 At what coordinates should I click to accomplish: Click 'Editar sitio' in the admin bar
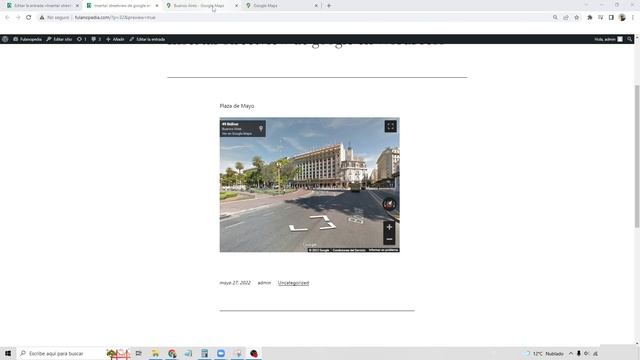click(59, 39)
